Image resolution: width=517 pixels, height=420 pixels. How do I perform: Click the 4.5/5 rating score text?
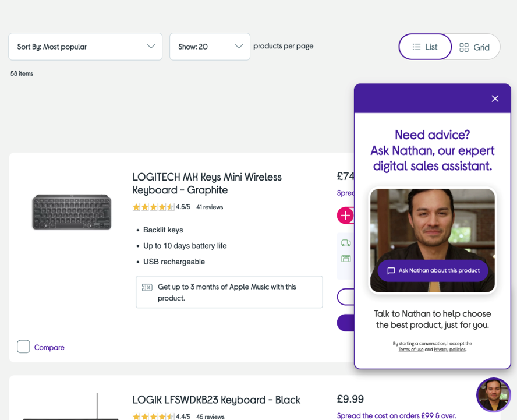183,207
